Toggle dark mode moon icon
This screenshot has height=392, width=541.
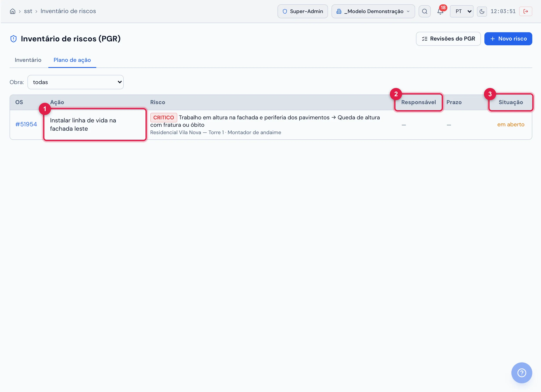[x=482, y=11]
